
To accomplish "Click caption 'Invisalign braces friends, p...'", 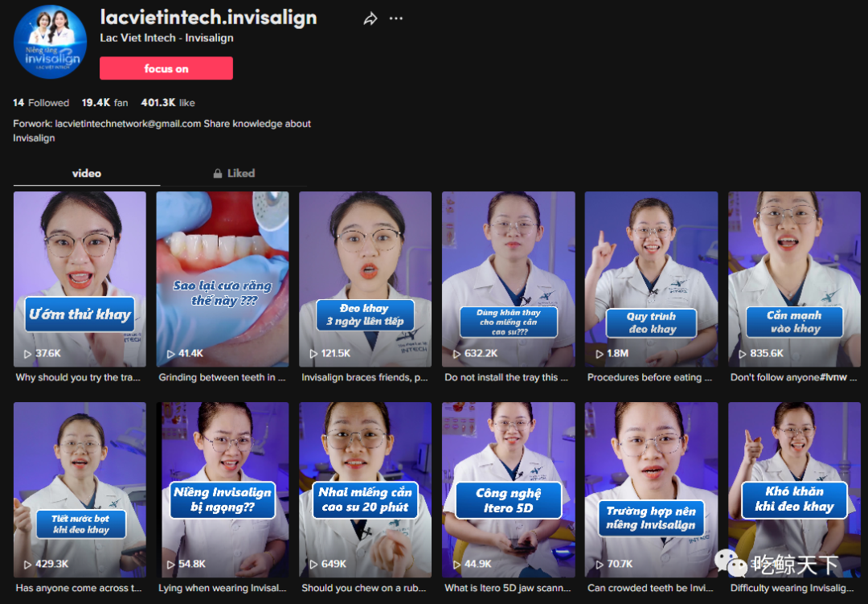I will click(365, 377).
